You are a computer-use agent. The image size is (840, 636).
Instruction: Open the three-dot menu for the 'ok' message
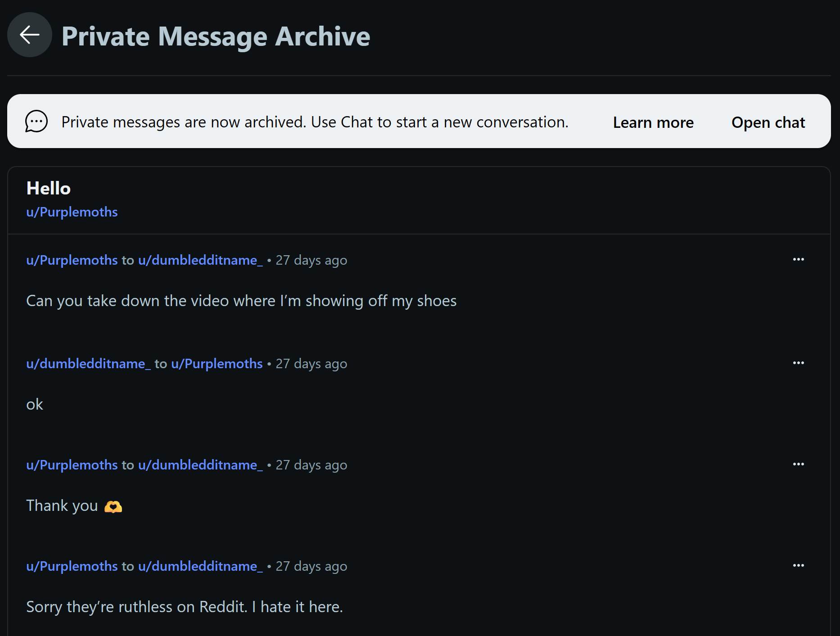click(798, 363)
